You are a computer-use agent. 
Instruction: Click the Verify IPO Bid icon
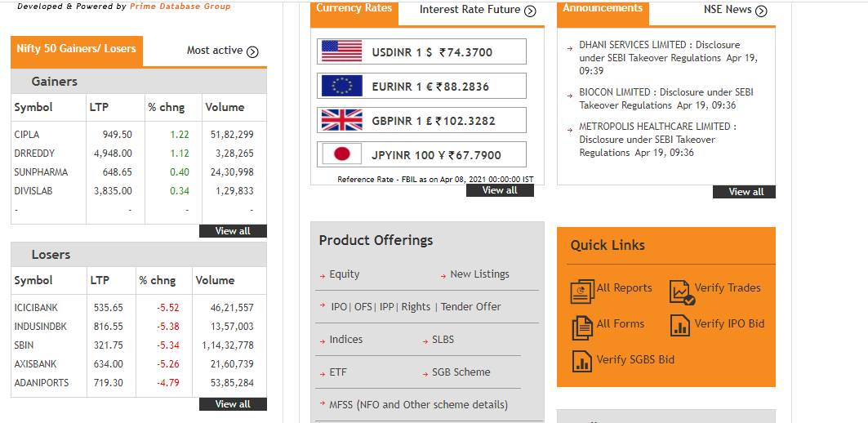pos(680,325)
